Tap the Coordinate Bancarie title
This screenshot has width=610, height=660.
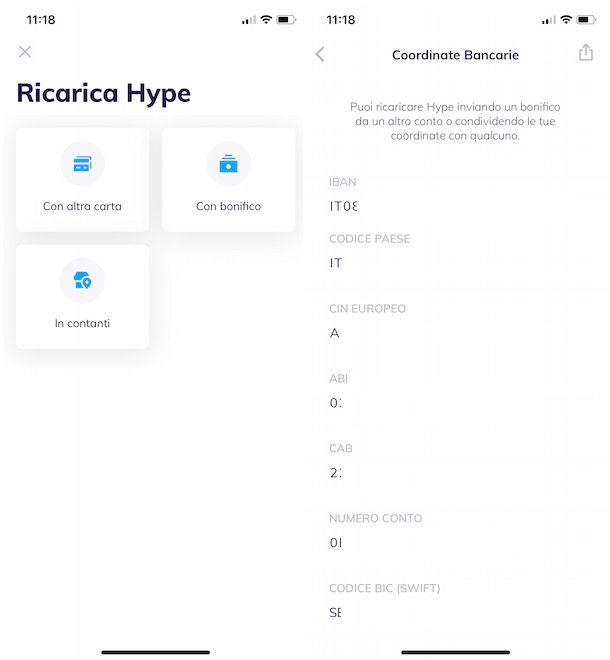(455, 55)
